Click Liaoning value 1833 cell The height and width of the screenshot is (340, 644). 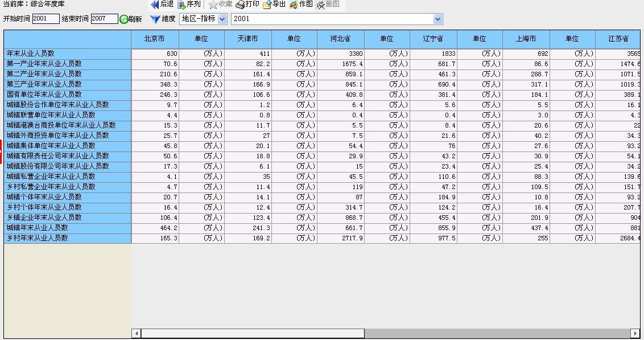(x=434, y=54)
